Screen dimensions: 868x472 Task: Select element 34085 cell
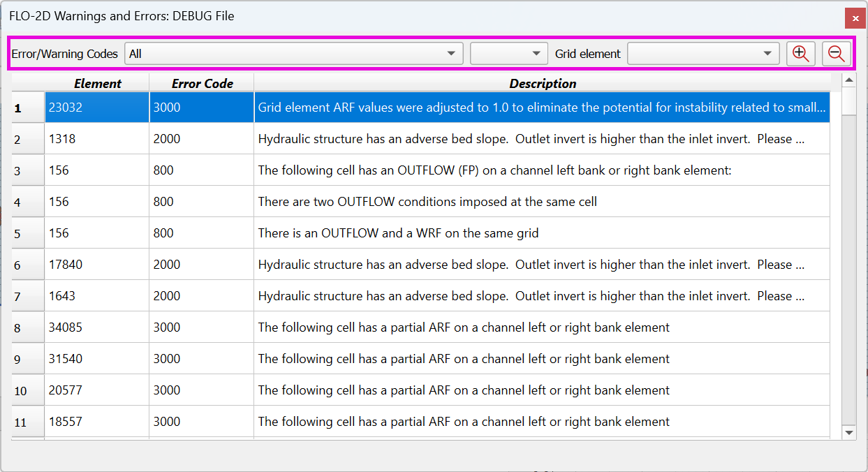96,327
